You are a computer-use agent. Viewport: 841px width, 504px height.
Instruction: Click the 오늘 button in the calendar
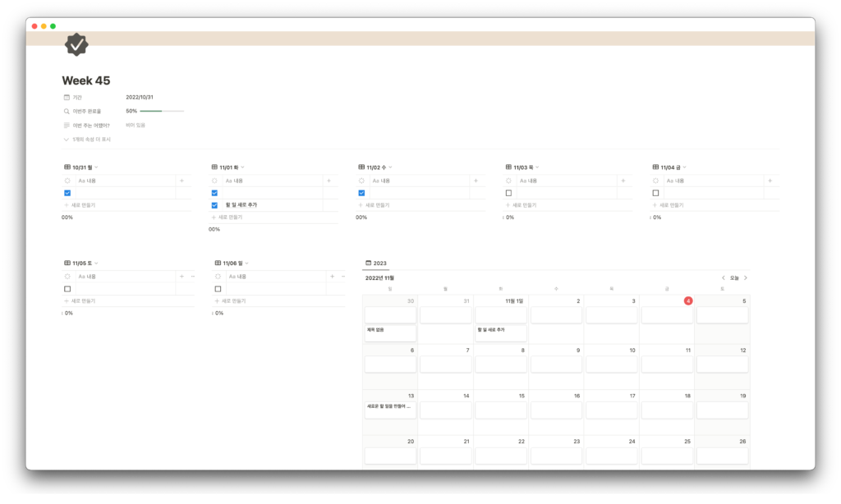734,278
